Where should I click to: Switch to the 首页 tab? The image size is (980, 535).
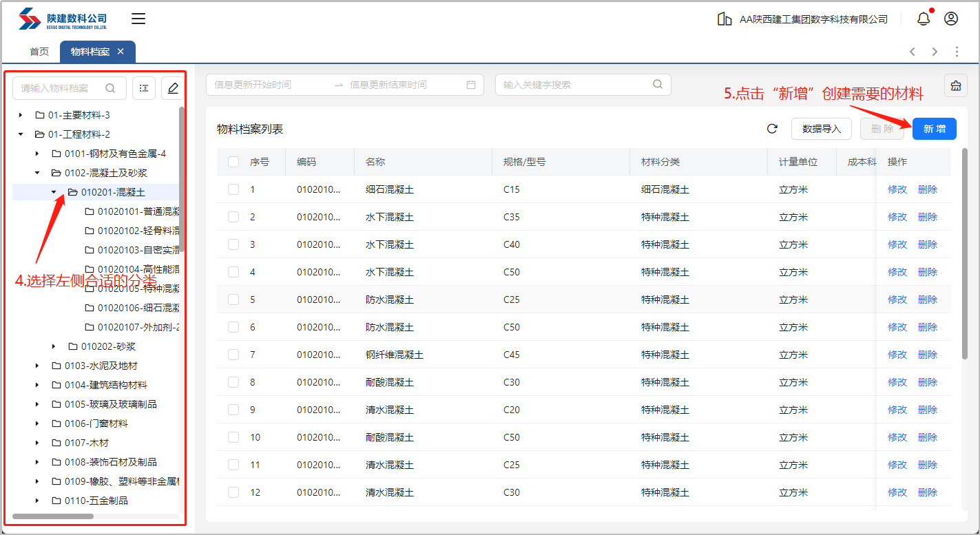click(x=39, y=52)
